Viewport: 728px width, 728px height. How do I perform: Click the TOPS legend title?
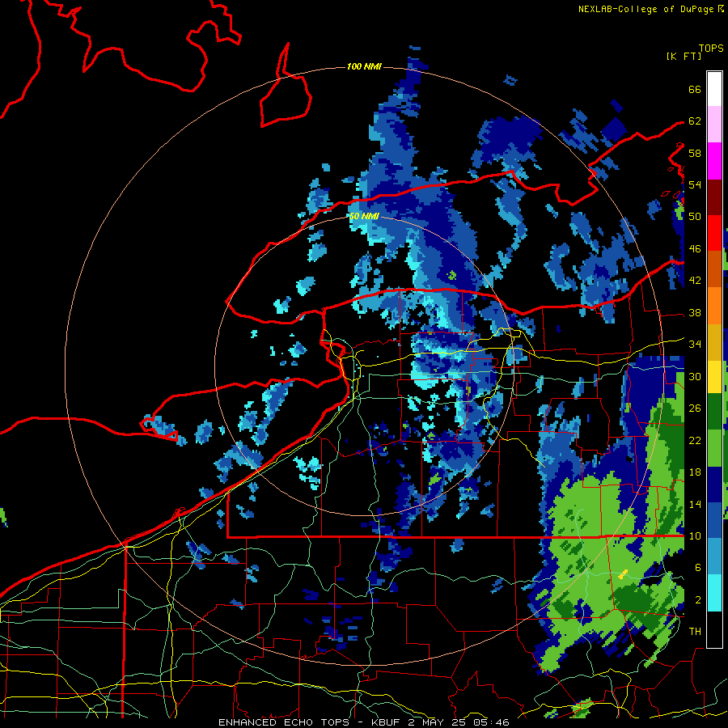pos(711,48)
